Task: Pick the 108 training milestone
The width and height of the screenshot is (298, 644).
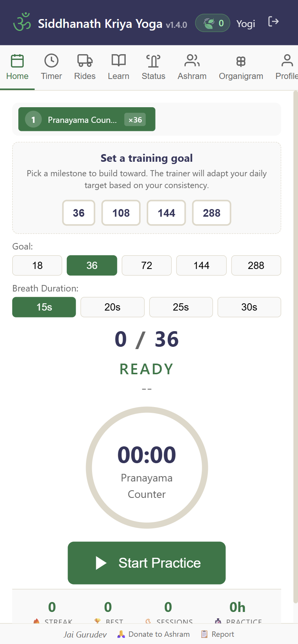Action: [x=121, y=213]
